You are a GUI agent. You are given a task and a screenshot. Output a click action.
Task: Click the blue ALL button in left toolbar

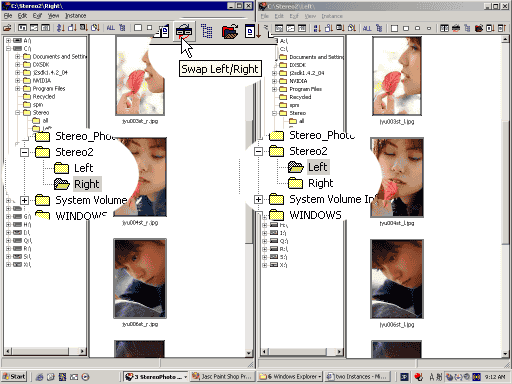click(111, 28)
